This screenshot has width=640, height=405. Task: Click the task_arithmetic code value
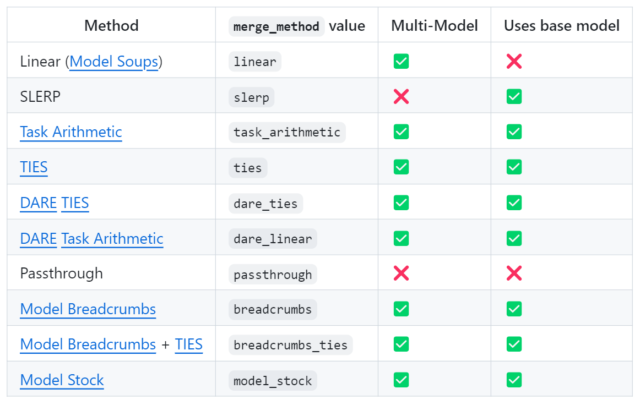(x=287, y=132)
